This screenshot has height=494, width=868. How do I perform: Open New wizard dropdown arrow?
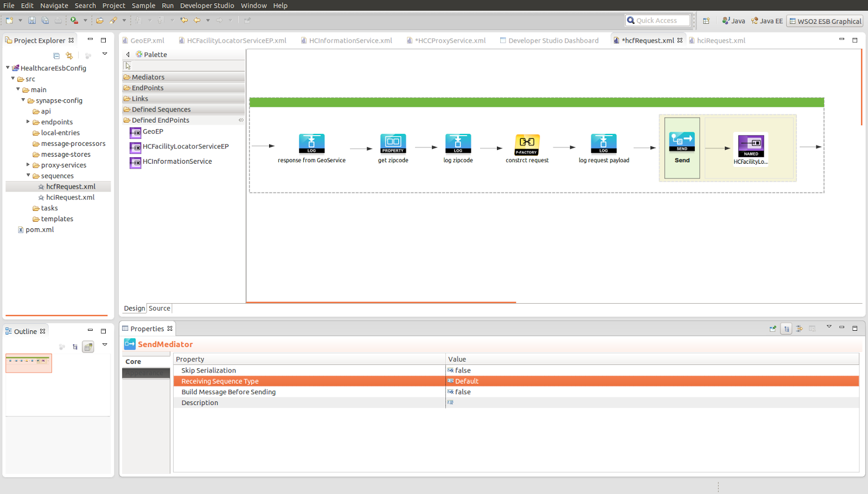tap(20, 21)
